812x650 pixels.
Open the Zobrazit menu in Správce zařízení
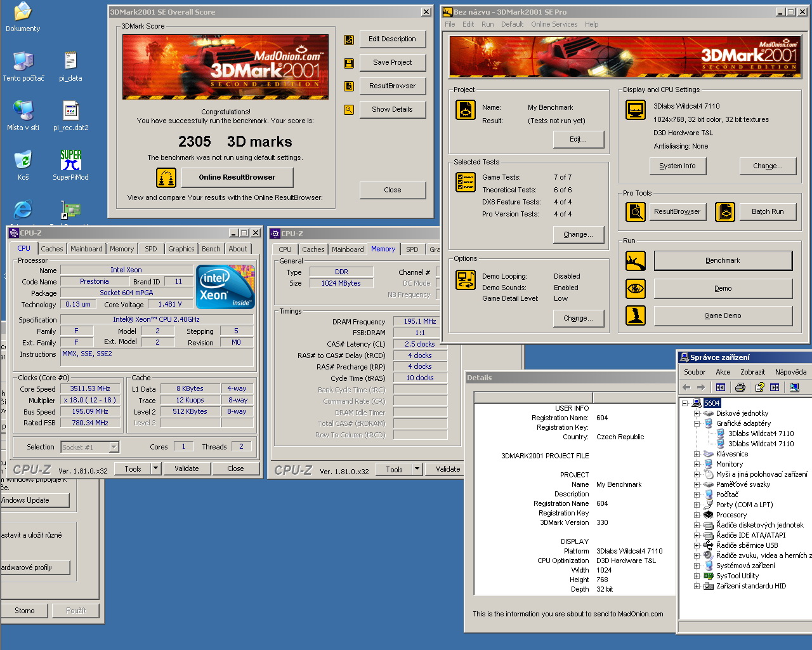752,372
